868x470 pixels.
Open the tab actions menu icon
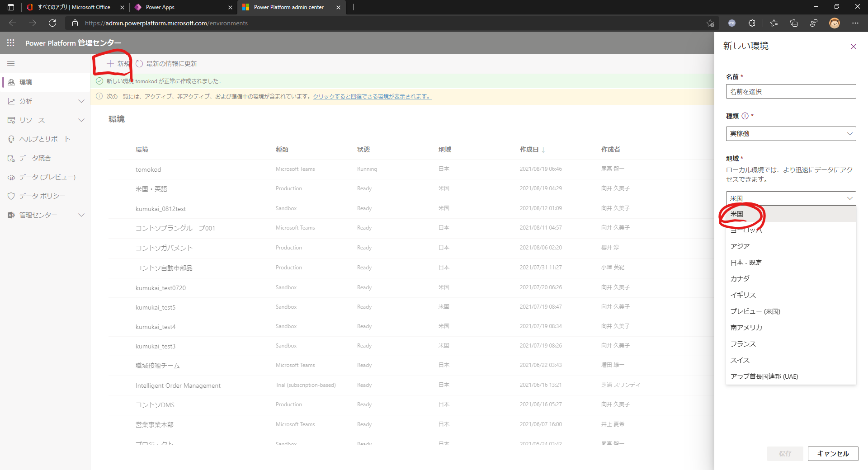click(11, 7)
